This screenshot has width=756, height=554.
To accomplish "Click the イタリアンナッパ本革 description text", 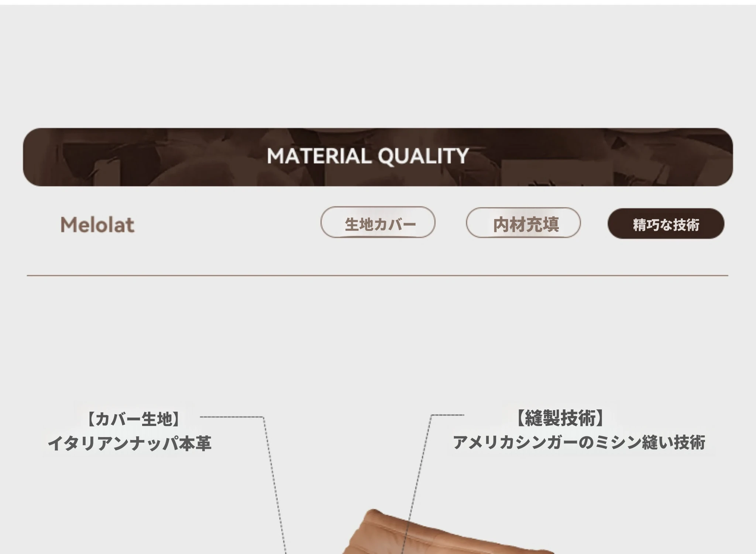I will pos(130,443).
